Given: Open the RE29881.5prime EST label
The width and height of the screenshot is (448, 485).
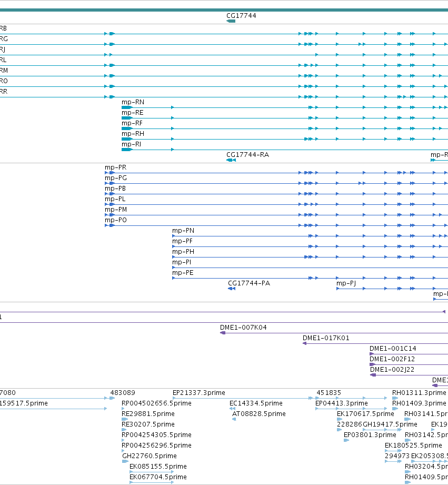Looking at the screenshot, I should coord(148,413).
